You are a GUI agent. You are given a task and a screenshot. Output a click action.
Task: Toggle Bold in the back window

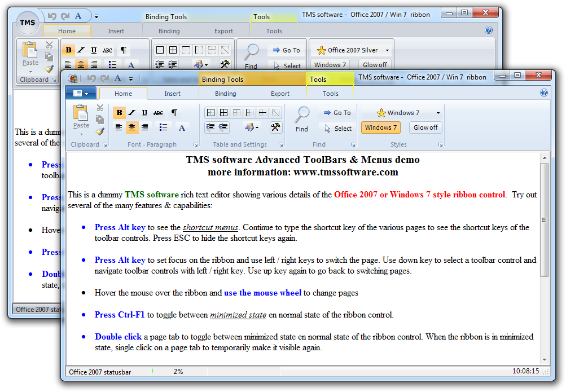68,50
